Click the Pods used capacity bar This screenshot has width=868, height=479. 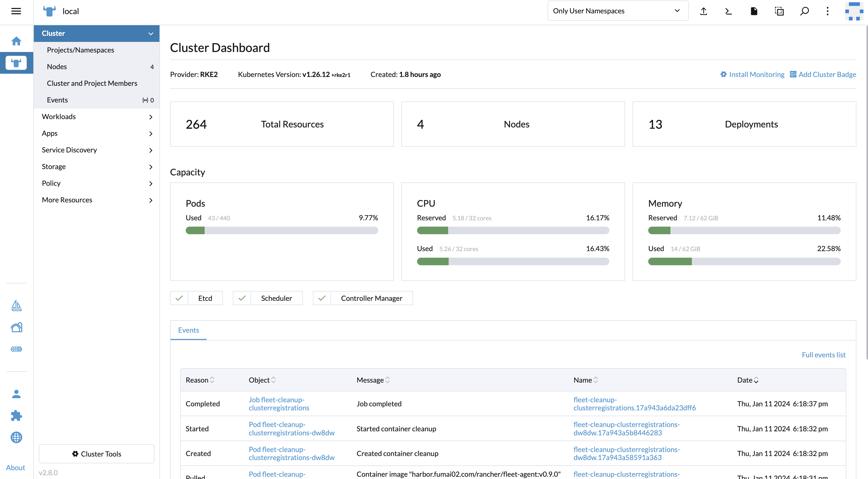(x=282, y=231)
